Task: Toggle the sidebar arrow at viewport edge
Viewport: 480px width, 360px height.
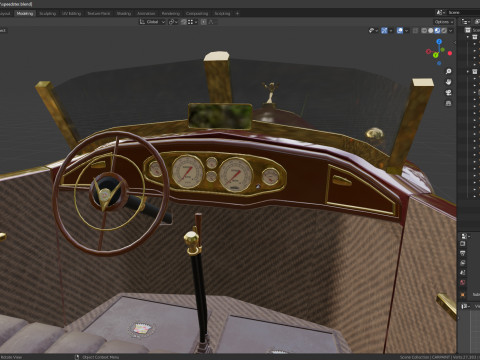Action: pyautogui.click(x=455, y=42)
